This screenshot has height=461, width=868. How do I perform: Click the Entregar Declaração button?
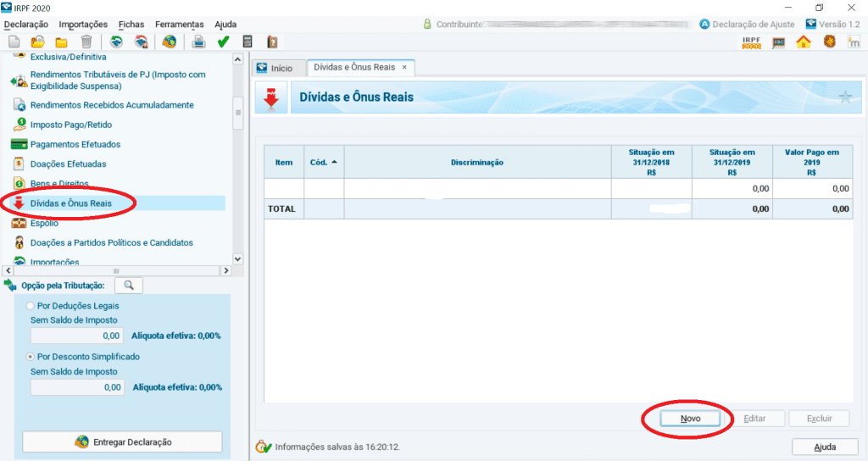click(122, 442)
